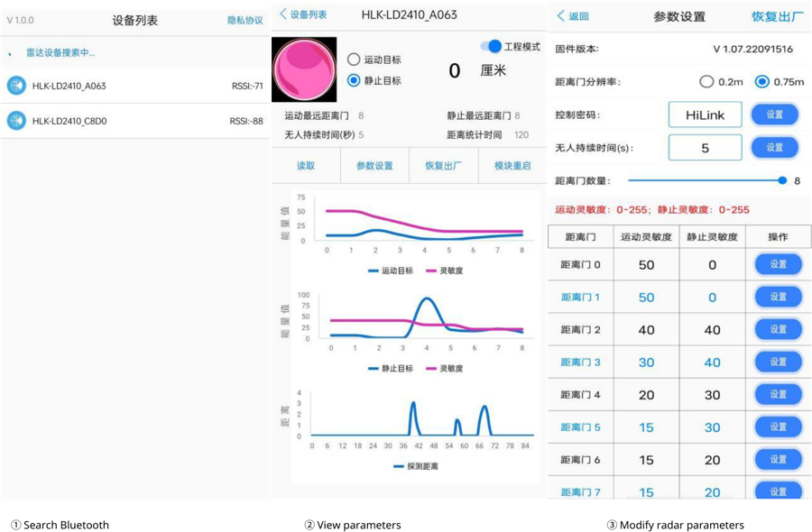Click 运动灵敏度 value 50 for 距离门 0
Image resolution: width=812 pixels, height=532 pixels.
click(646, 265)
